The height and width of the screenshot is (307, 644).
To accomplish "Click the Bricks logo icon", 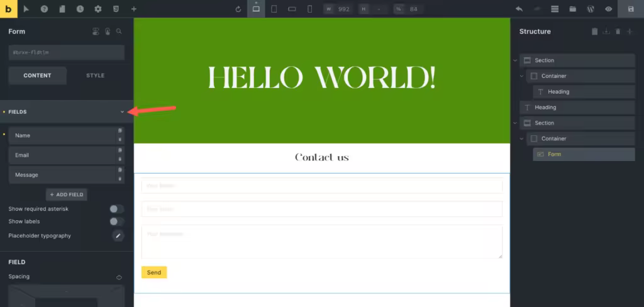I will [x=9, y=9].
